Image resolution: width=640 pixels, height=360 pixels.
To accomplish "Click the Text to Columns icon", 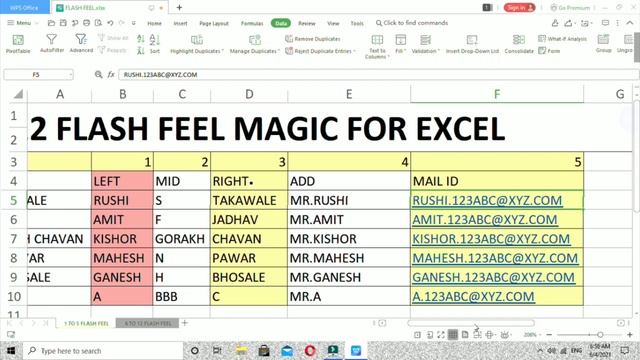I will coord(377,40).
